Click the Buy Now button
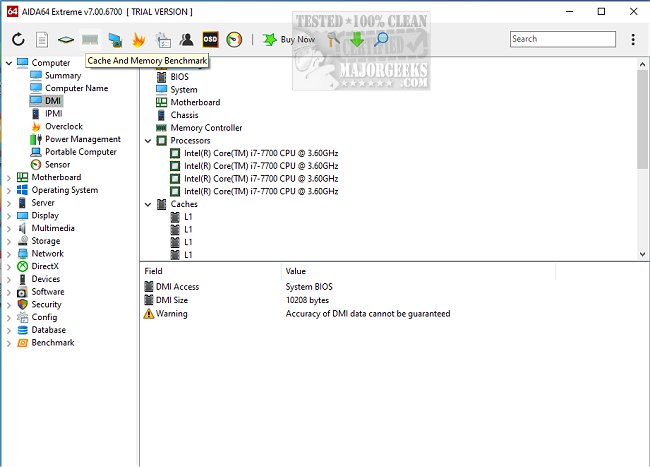Screen dimensions: 650x467 [289, 40]
